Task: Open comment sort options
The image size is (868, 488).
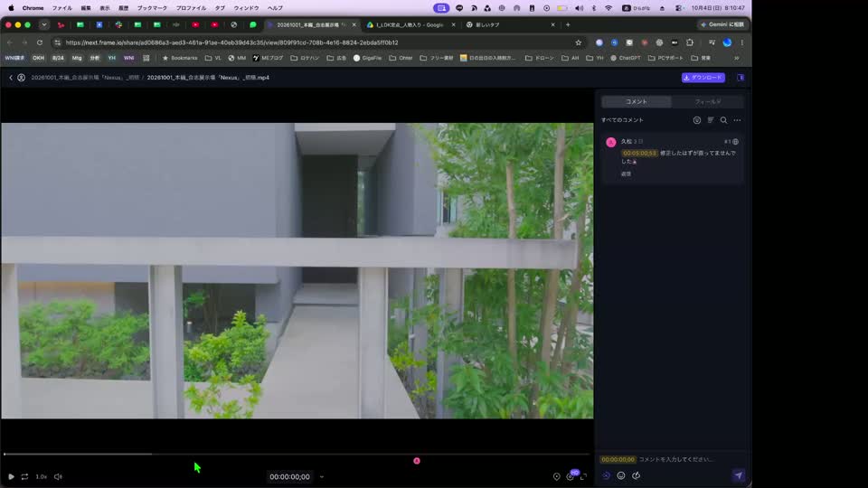Action: tap(711, 120)
